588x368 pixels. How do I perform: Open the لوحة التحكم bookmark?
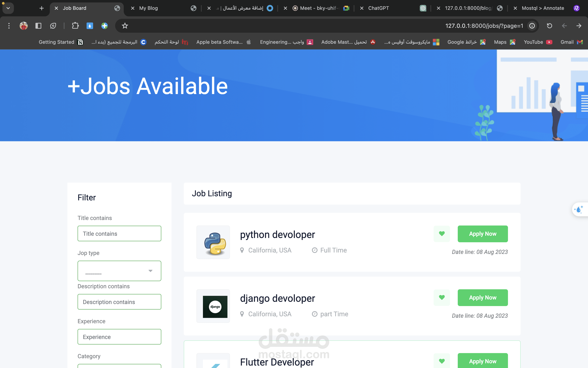pyautogui.click(x=171, y=42)
